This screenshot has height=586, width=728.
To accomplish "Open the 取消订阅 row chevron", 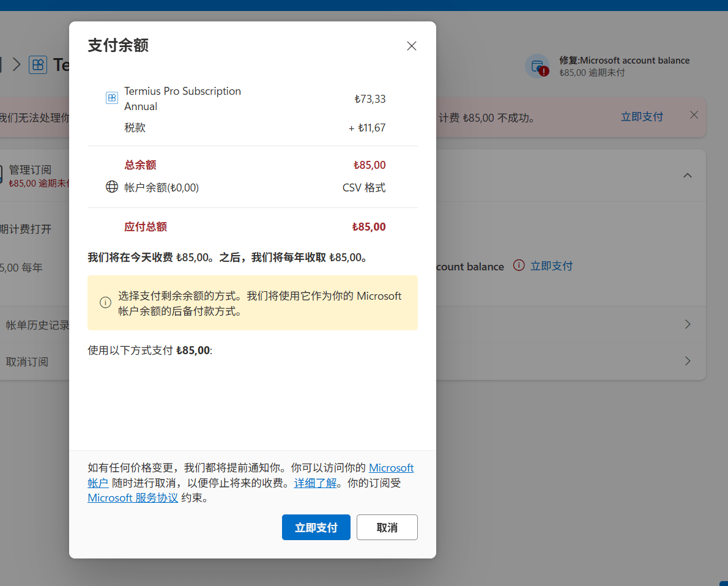I will [688, 361].
